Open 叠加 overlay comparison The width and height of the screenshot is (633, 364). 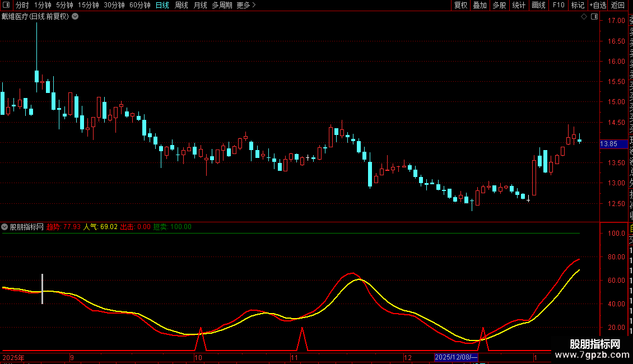click(480, 5)
